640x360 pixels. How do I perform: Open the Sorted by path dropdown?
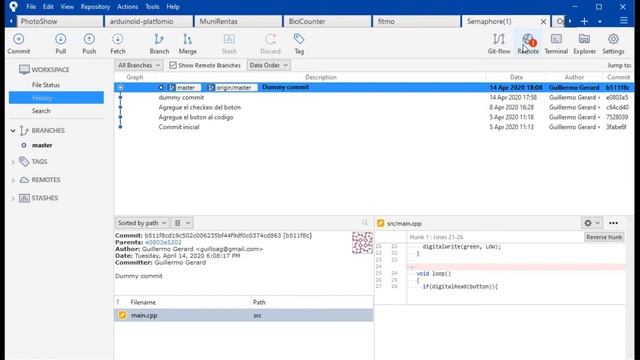click(142, 223)
